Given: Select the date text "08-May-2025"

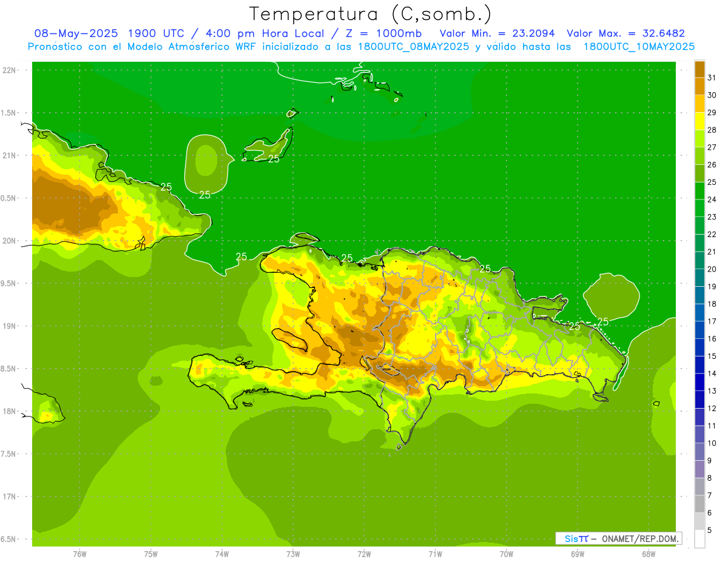Looking at the screenshot, I should pos(77,33).
